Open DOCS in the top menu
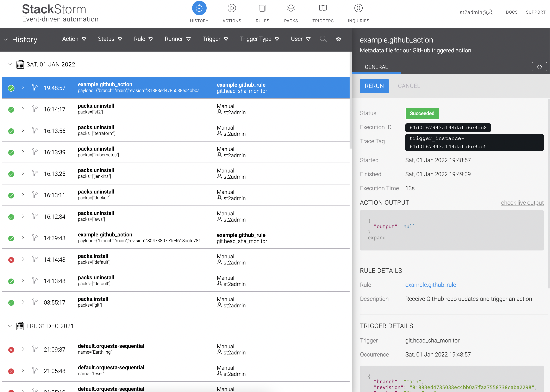Viewport: 550px width, 392px height. 512,12
